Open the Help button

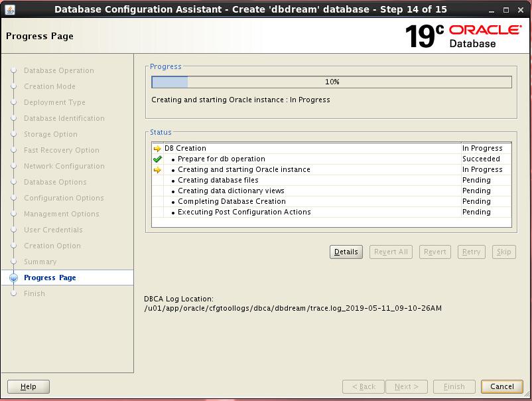pyautogui.click(x=29, y=386)
